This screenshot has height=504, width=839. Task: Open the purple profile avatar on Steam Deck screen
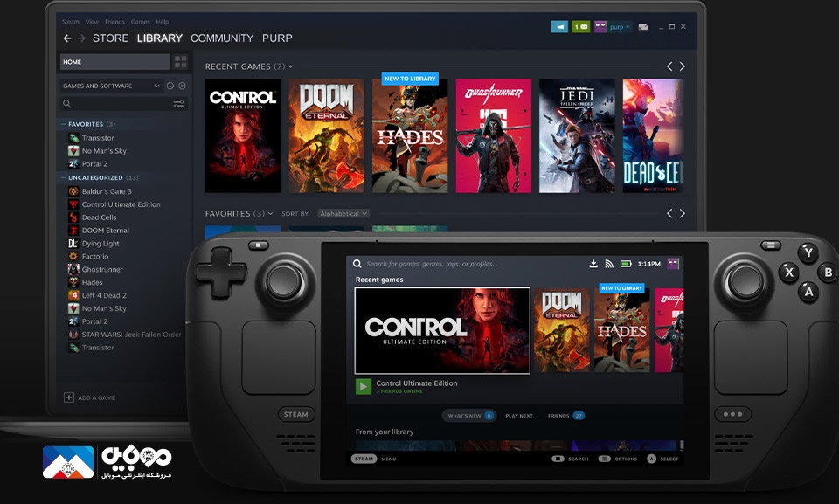pos(673,263)
